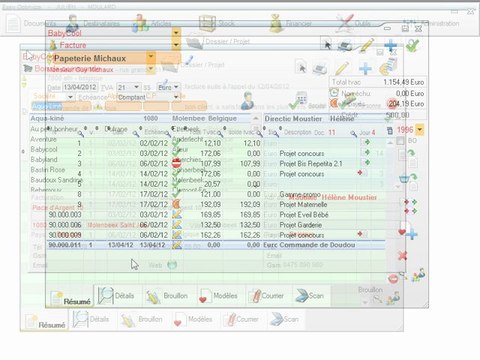Click the calculator with coins icon

coord(388,67)
